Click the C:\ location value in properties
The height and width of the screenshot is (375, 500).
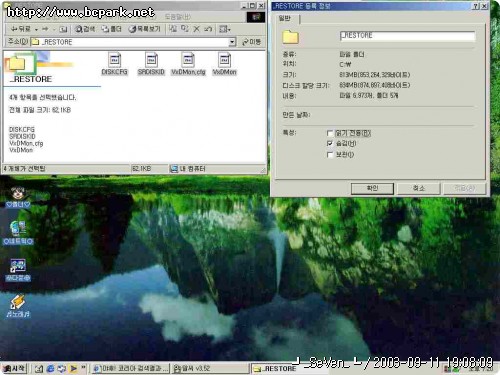coord(345,64)
